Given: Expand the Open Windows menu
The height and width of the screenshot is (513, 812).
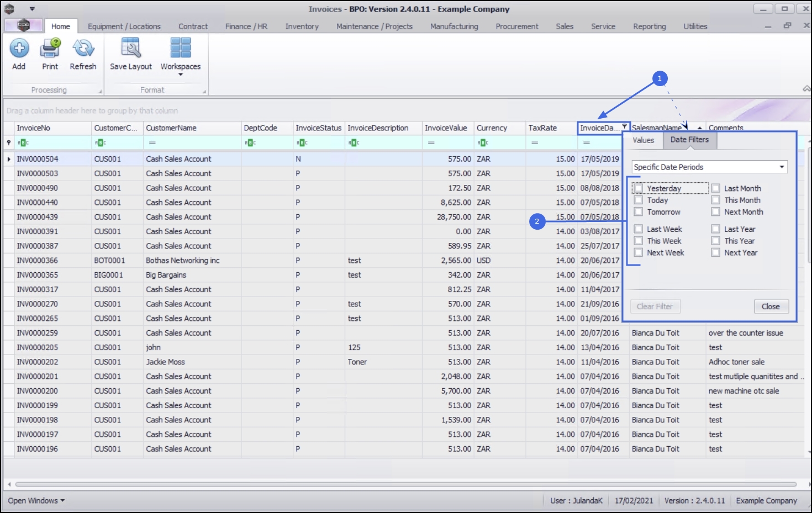Looking at the screenshot, I should (36, 500).
